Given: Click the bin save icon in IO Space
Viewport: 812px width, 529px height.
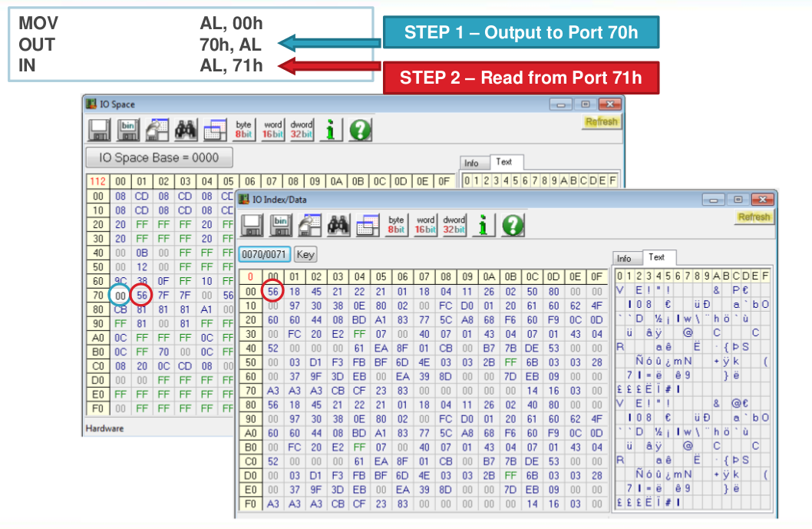Looking at the screenshot, I should [x=129, y=129].
